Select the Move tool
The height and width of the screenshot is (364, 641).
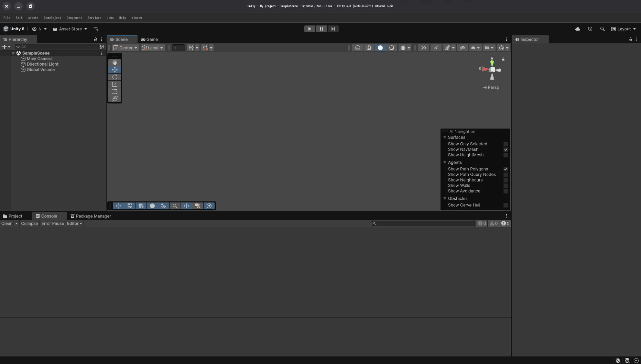pyautogui.click(x=115, y=69)
